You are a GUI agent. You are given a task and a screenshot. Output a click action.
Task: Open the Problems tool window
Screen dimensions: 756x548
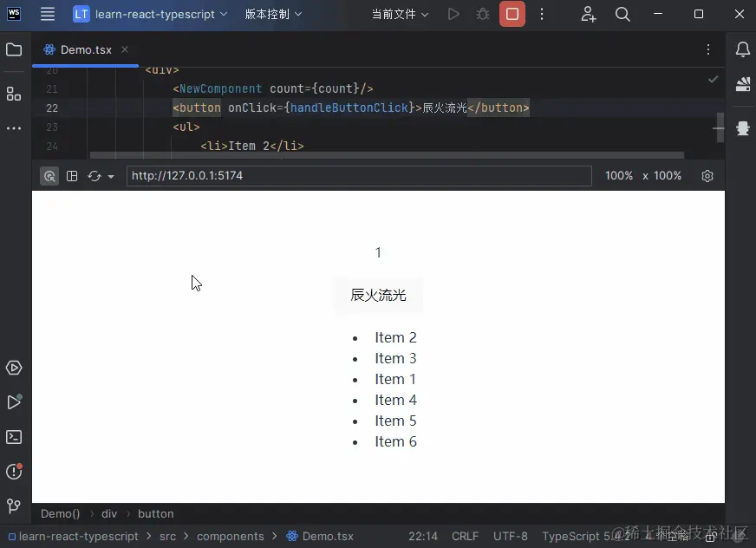(x=14, y=472)
